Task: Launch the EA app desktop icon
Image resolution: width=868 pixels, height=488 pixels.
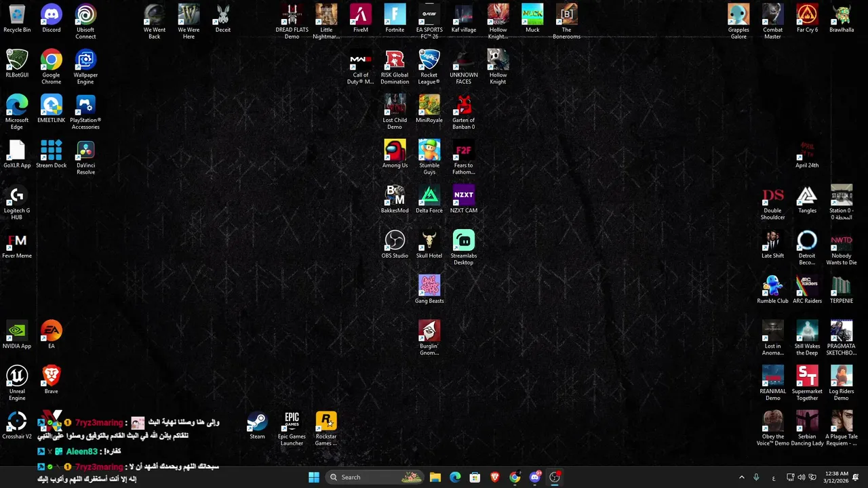Action: pos(52,335)
